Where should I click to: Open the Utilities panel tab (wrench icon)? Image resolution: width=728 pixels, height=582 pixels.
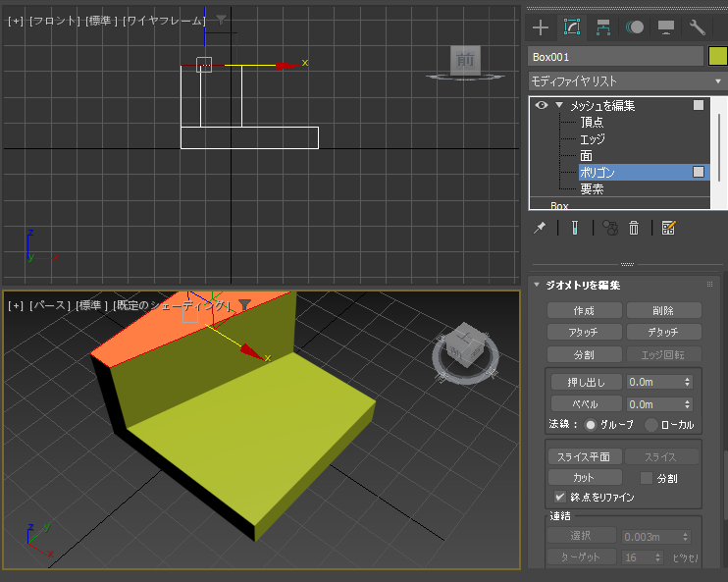pyautogui.click(x=697, y=27)
